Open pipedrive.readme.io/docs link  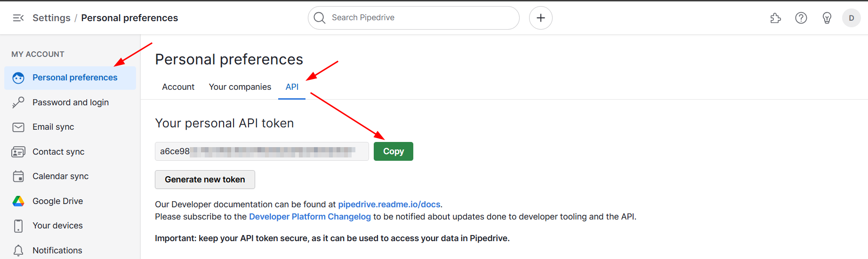click(x=389, y=204)
